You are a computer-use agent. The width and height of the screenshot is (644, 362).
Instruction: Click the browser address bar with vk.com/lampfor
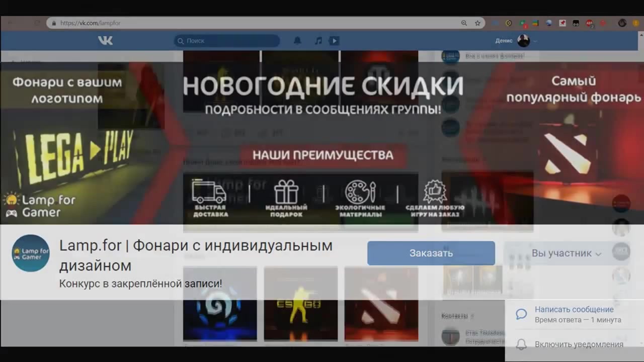(266, 23)
